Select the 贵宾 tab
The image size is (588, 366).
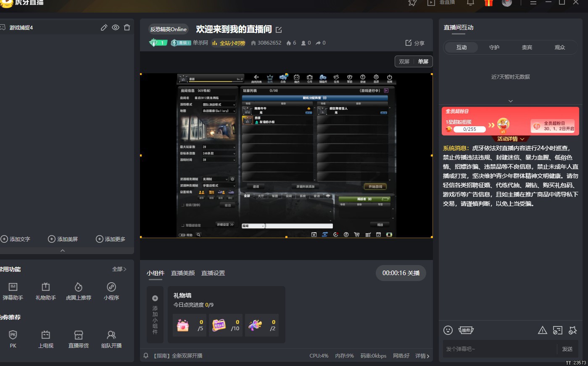[527, 47]
